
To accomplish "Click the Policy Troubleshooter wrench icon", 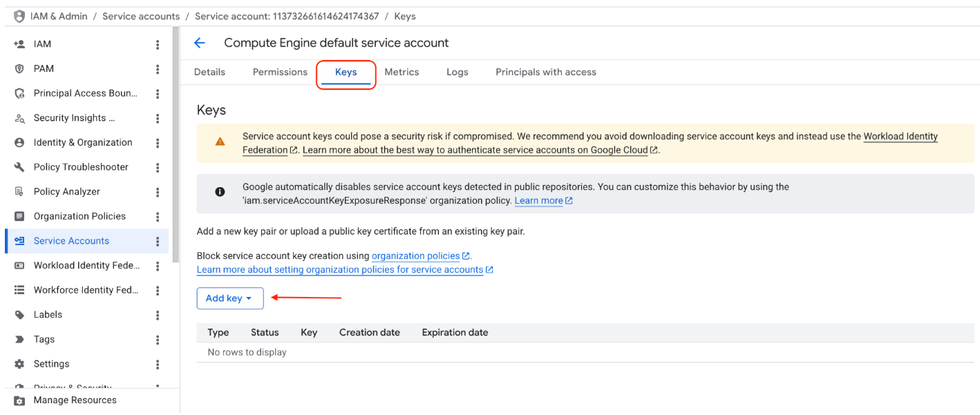I will tap(19, 167).
